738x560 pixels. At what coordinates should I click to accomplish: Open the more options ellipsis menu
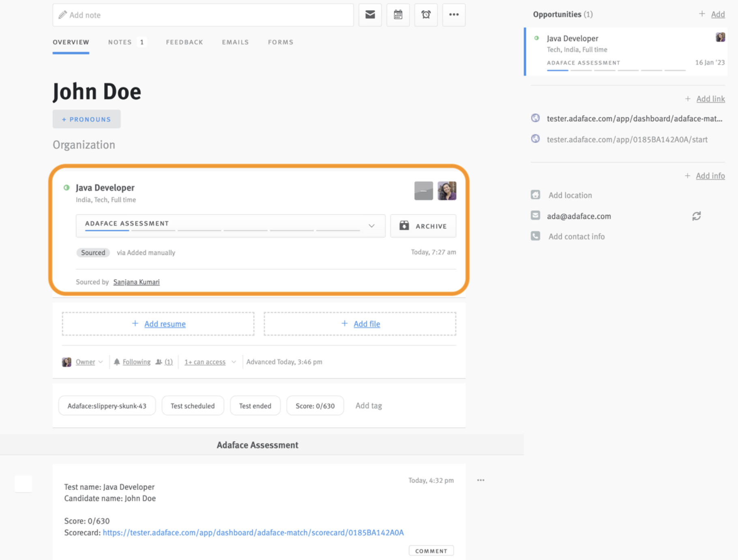coord(453,15)
